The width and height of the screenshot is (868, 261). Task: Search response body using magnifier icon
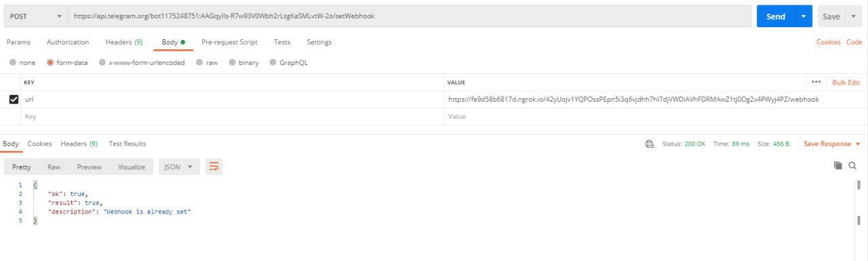pyautogui.click(x=852, y=165)
